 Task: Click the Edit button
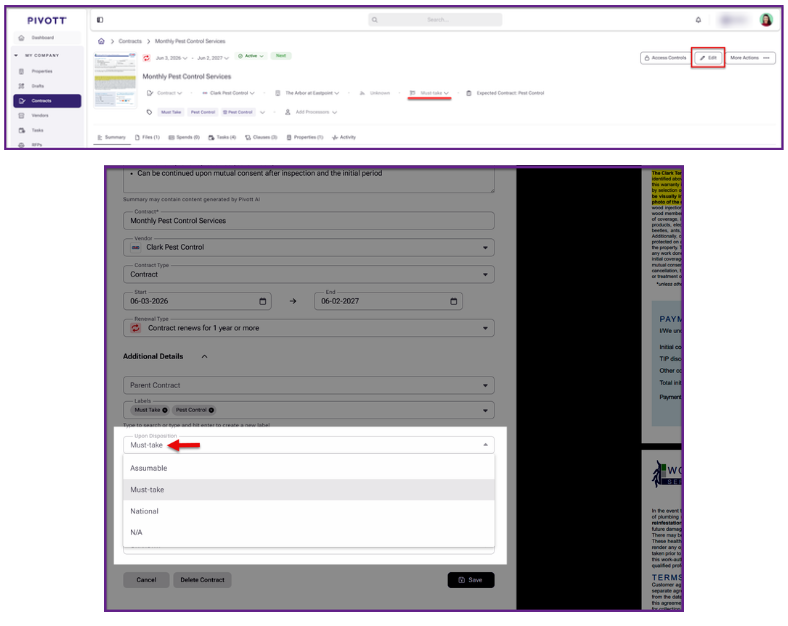tap(708, 58)
